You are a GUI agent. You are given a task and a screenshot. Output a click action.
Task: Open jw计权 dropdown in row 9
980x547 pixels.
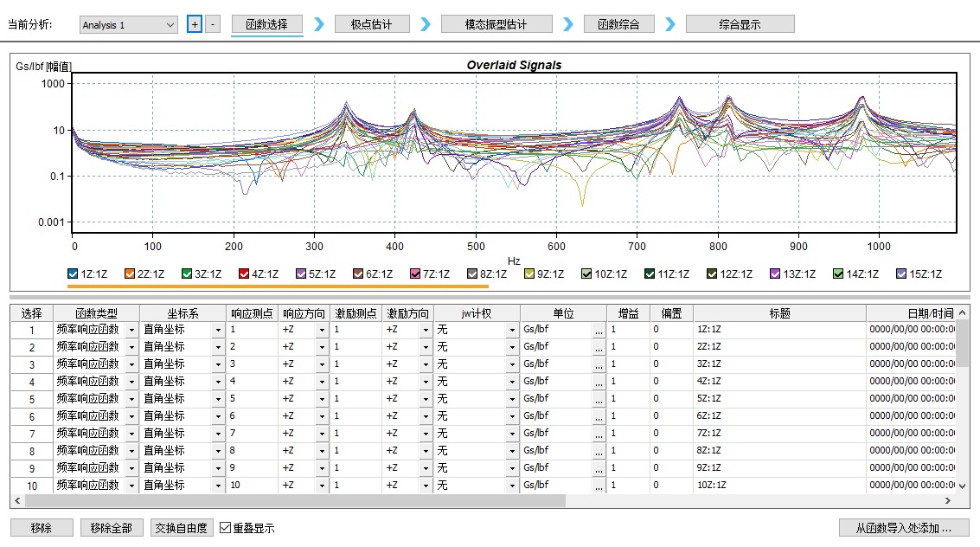512,468
